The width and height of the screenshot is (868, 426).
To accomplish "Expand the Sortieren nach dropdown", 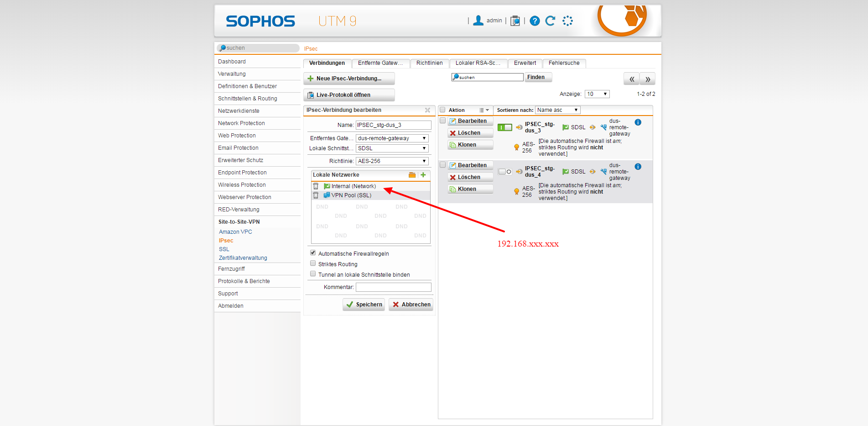I will coord(557,110).
